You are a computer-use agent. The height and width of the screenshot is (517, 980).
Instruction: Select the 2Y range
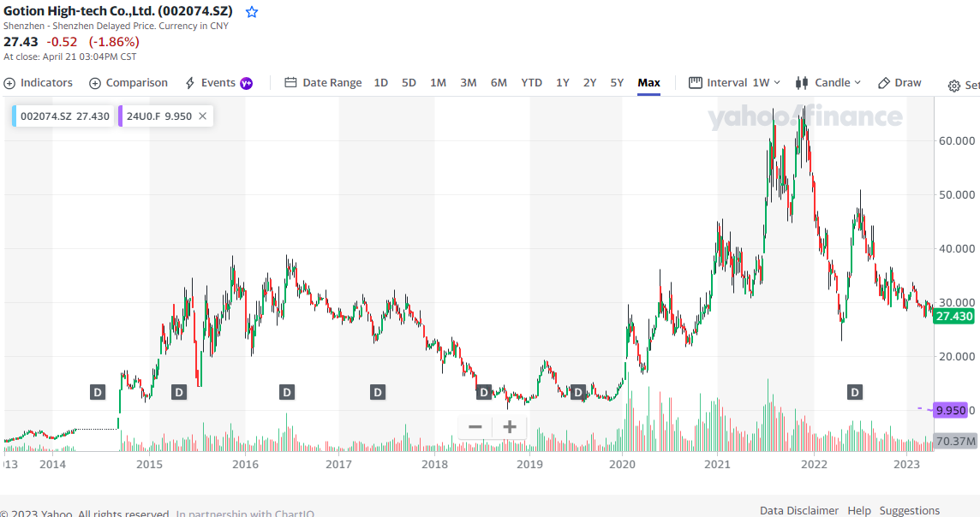point(589,82)
